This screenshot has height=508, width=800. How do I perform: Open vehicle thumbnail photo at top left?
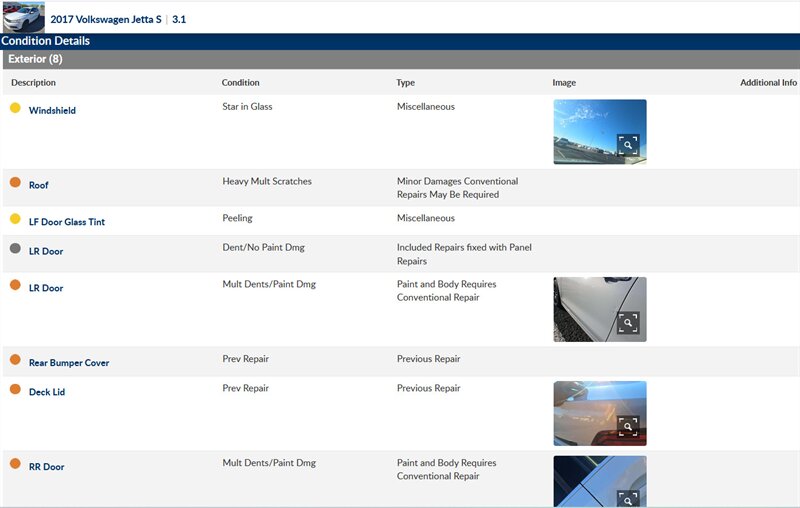tap(23, 17)
